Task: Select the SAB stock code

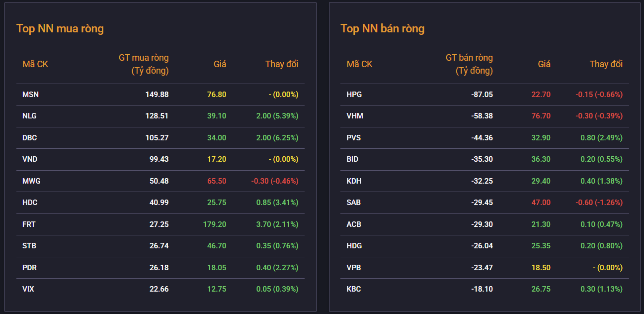Action: coord(354,203)
